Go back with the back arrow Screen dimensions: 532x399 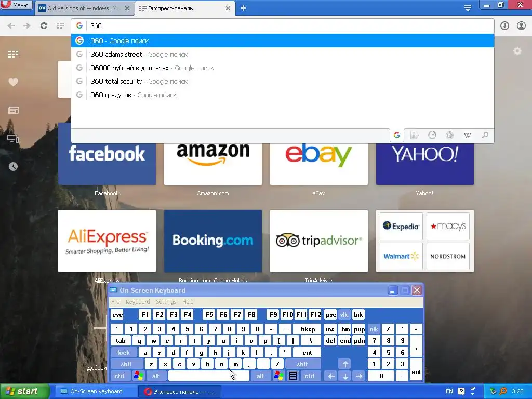click(11, 25)
